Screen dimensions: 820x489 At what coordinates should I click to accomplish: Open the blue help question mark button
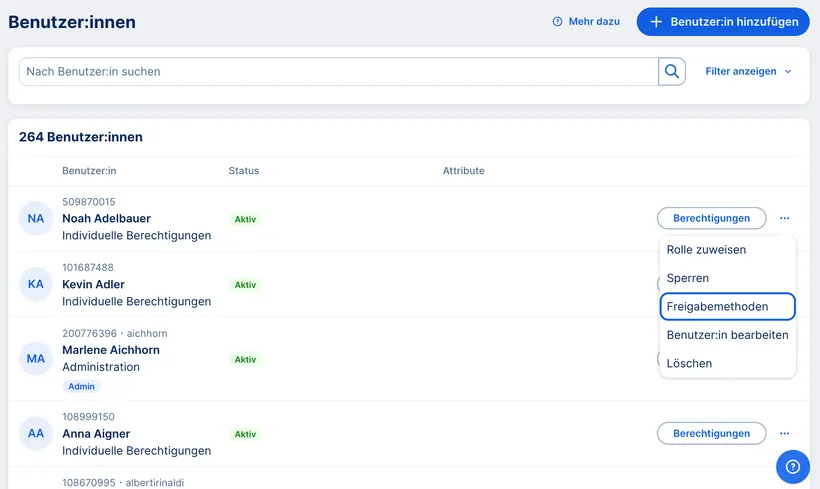tap(792, 466)
